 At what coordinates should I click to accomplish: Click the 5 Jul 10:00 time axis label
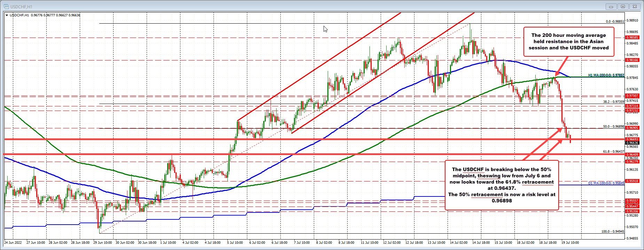pyautogui.click(x=235, y=242)
